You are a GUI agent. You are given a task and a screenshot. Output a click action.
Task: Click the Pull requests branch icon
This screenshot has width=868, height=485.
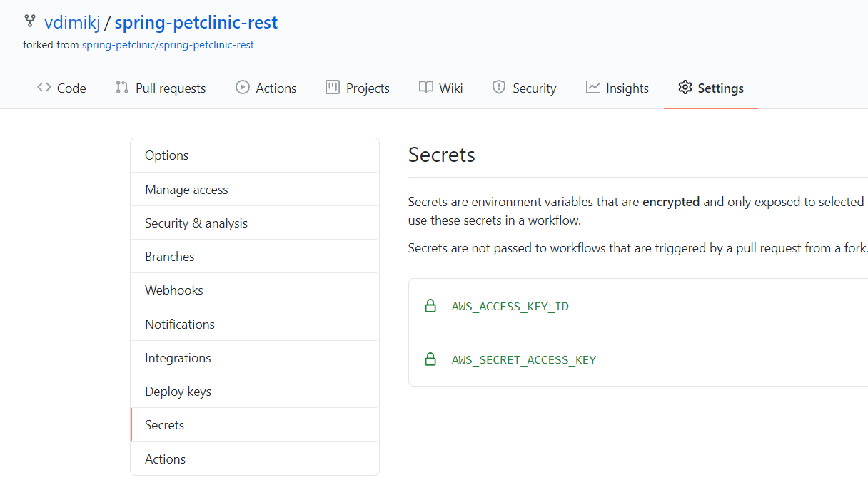[x=122, y=88]
